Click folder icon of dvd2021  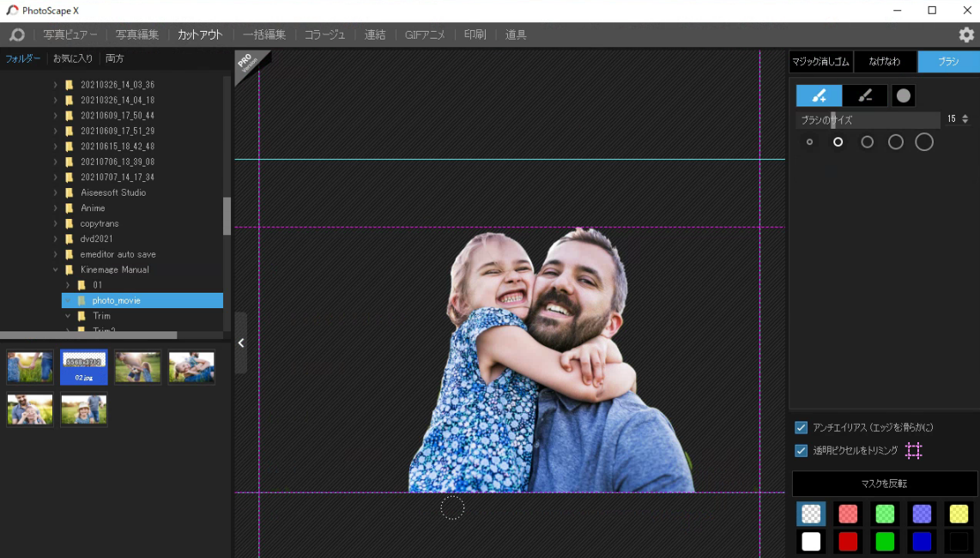[x=70, y=239]
